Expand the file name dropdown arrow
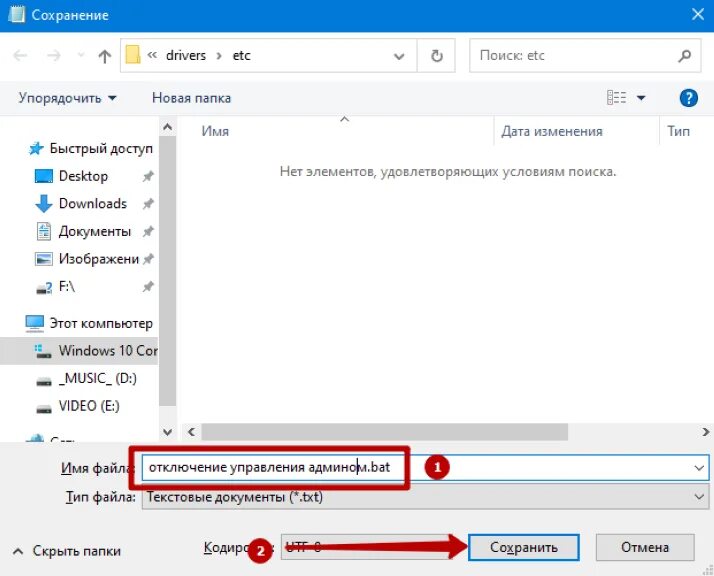Screen dimensions: 714x576 [x=699, y=468]
